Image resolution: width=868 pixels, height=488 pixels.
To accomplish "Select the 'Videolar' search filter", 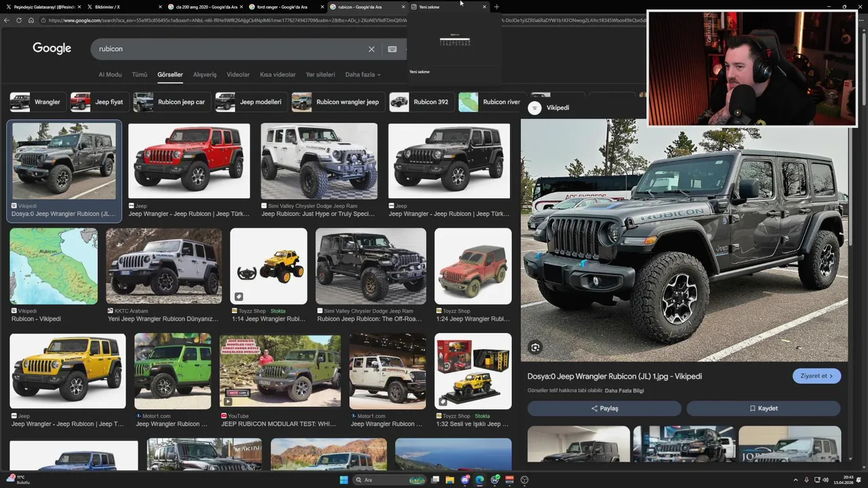I will click(x=238, y=75).
